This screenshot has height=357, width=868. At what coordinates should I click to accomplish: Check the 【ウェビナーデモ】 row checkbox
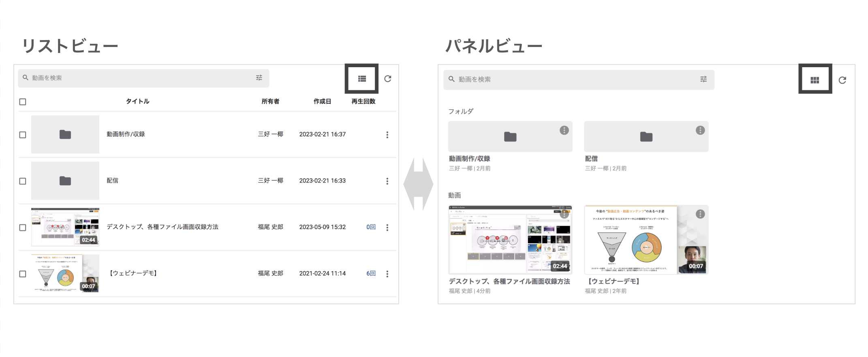pyautogui.click(x=23, y=274)
